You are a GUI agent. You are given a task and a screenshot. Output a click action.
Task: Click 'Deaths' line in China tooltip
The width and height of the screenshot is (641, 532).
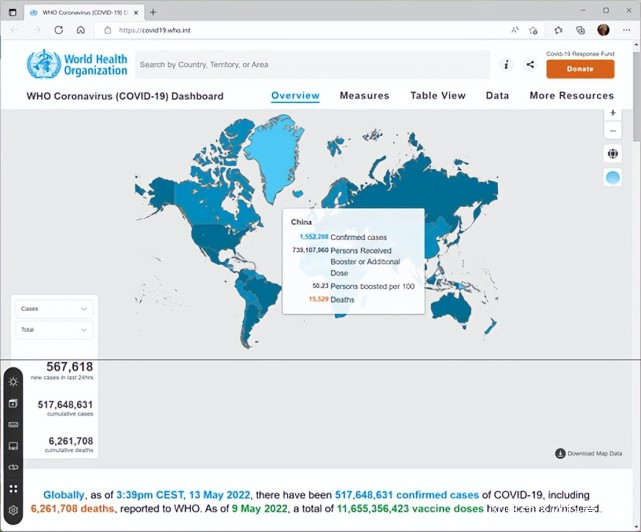click(342, 300)
